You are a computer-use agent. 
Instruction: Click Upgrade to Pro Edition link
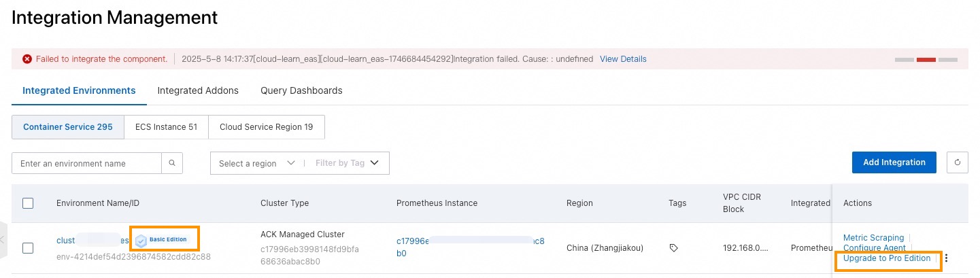886,258
